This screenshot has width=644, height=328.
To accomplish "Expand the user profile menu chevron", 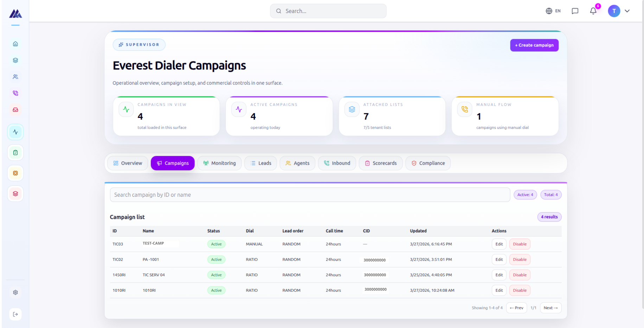I will [x=627, y=11].
